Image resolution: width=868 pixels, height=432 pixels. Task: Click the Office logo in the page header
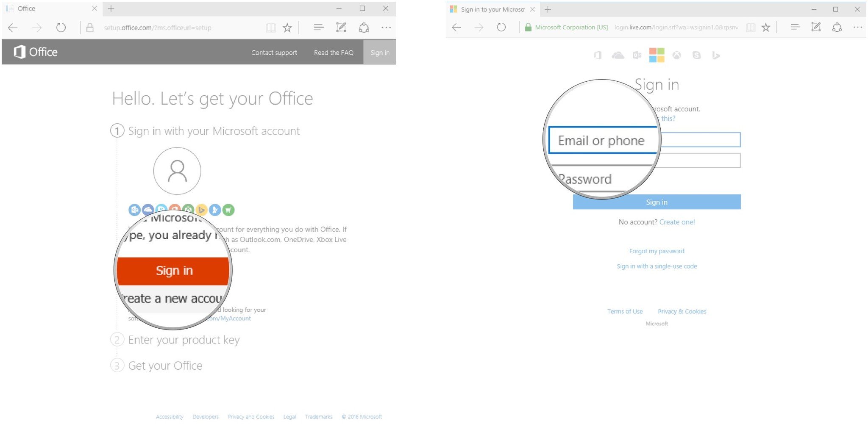click(36, 52)
